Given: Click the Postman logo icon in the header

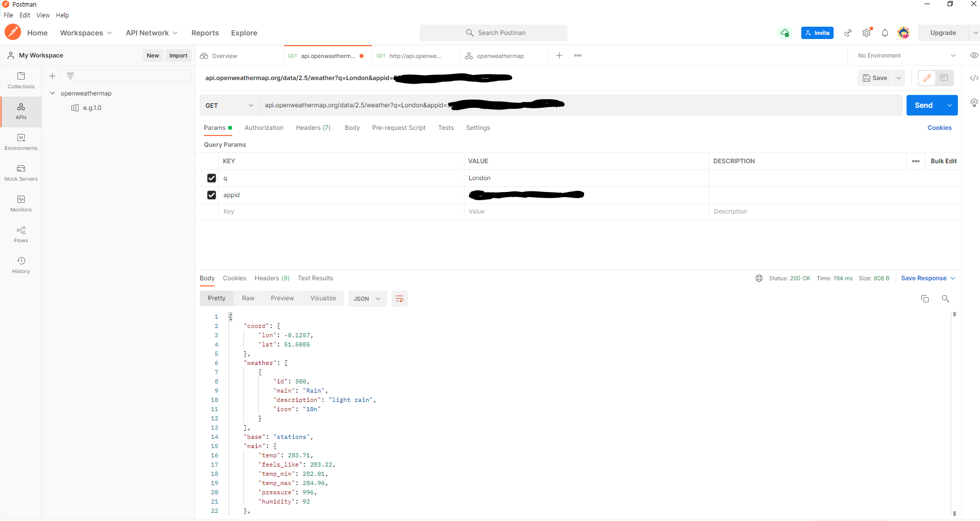Looking at the screenshot, I should pyautogui.click(x=13, y=32).
